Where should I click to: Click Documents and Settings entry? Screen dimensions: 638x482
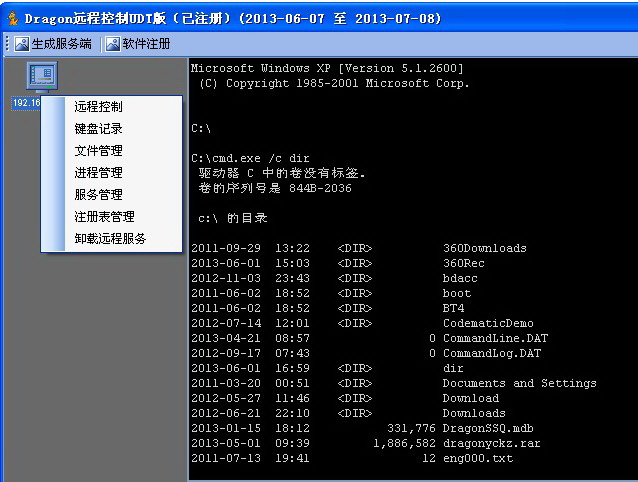[x=520, y=384]
